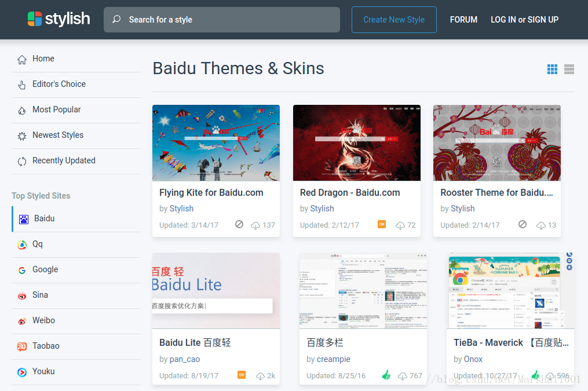
Task: Click the Newest Styles badge icon
Action: (22, 136)
